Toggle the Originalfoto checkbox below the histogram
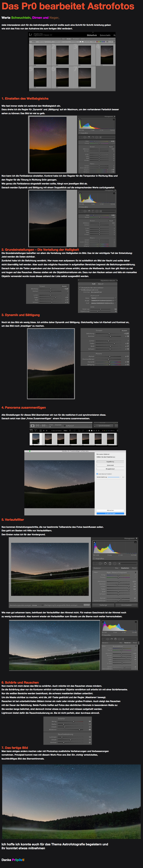 click(94, 559)
